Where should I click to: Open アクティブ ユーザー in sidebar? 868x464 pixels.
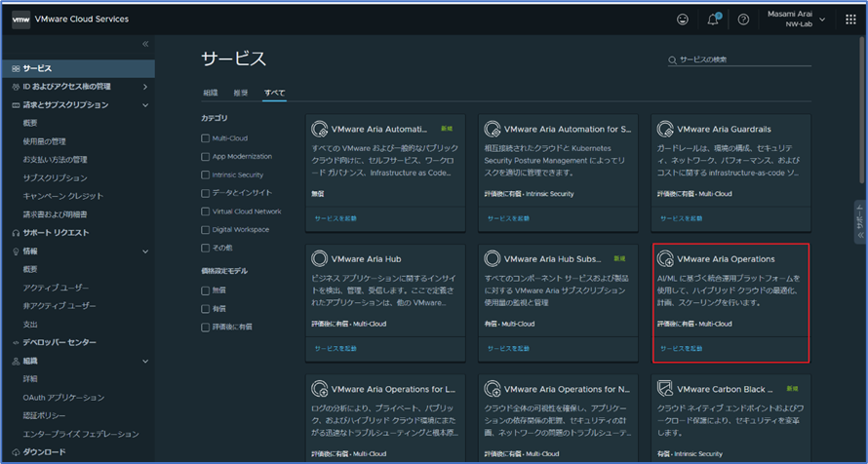[x=56, y=289]
